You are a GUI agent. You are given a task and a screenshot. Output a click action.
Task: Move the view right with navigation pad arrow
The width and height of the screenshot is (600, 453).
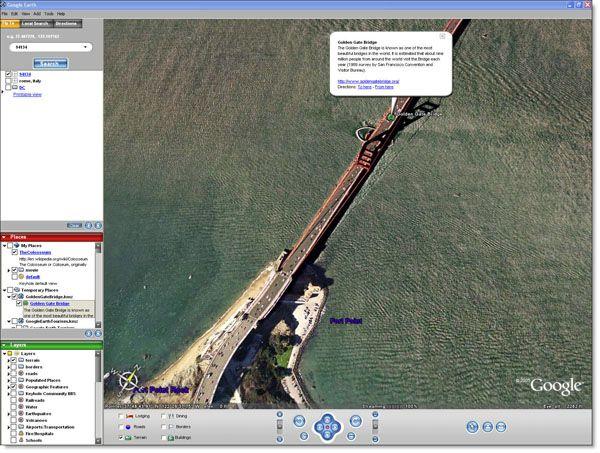[336, 427]
